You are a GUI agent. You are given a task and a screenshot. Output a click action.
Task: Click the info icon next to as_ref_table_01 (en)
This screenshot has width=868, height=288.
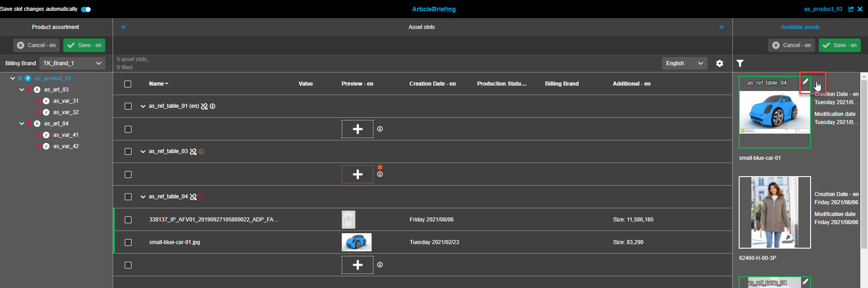click(212, 106)
